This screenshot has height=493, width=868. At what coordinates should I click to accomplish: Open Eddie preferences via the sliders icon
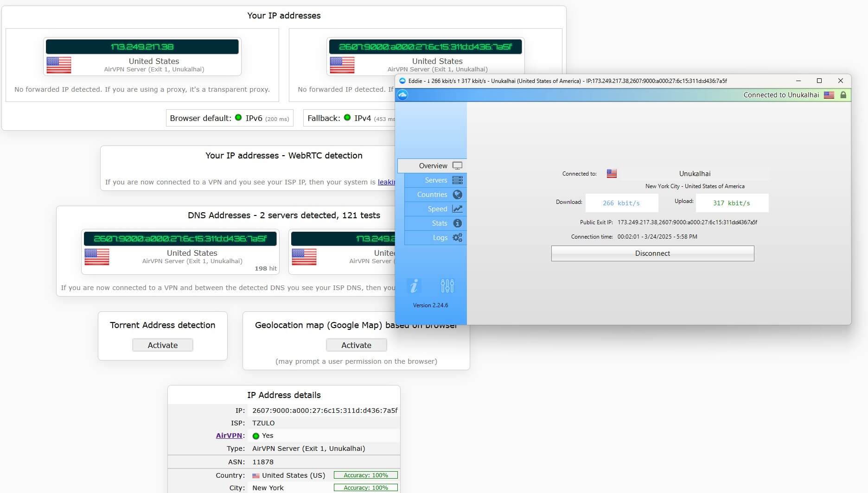447,286
